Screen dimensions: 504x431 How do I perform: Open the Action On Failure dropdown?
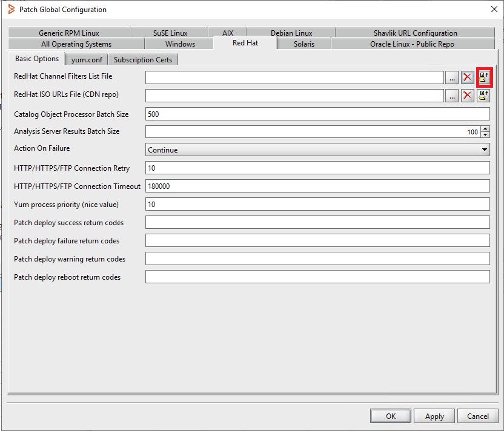pos(317,150)
